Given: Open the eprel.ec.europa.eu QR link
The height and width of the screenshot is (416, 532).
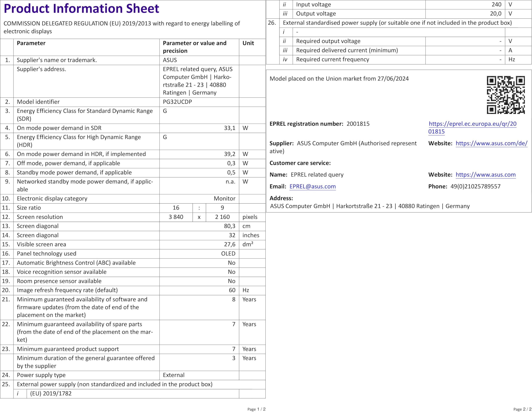Looking at the screenshot, I should point(472,124).
